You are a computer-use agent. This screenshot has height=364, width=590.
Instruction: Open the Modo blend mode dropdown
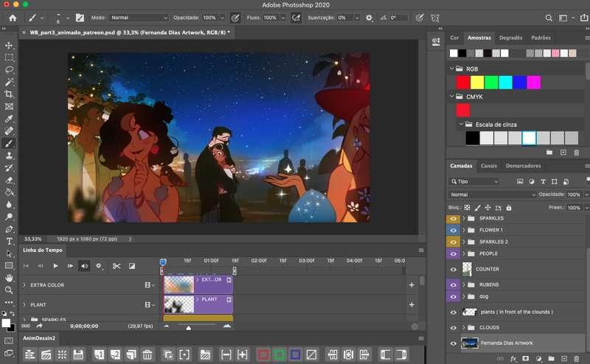[x=139, y=18]
